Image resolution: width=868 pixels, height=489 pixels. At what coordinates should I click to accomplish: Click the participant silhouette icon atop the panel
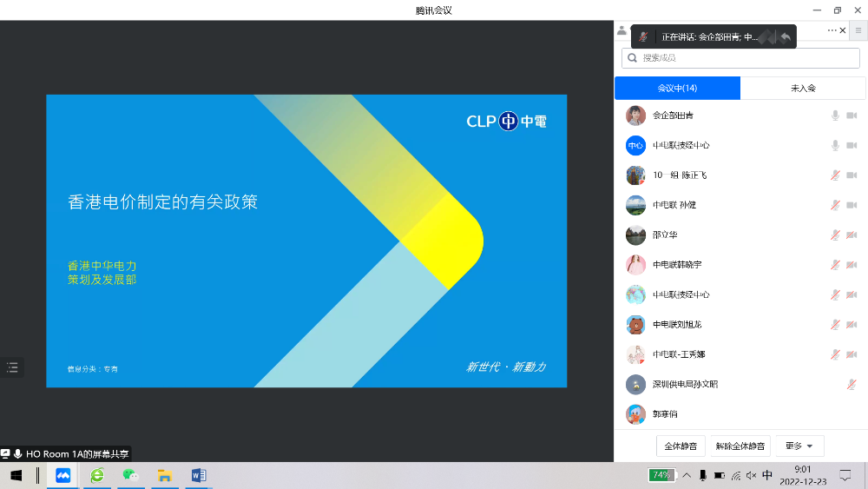[x=621, y=30]
